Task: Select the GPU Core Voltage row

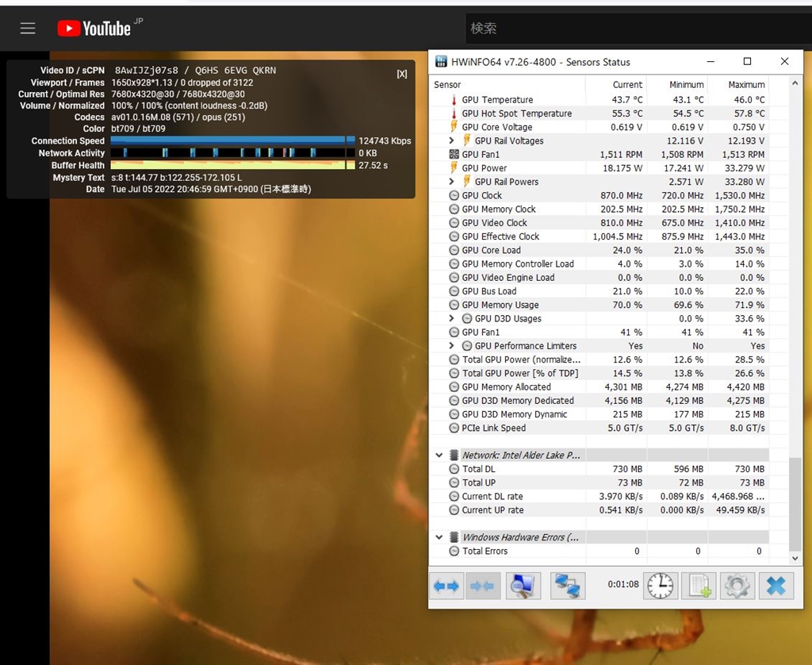Action: [x=599, y=127]
